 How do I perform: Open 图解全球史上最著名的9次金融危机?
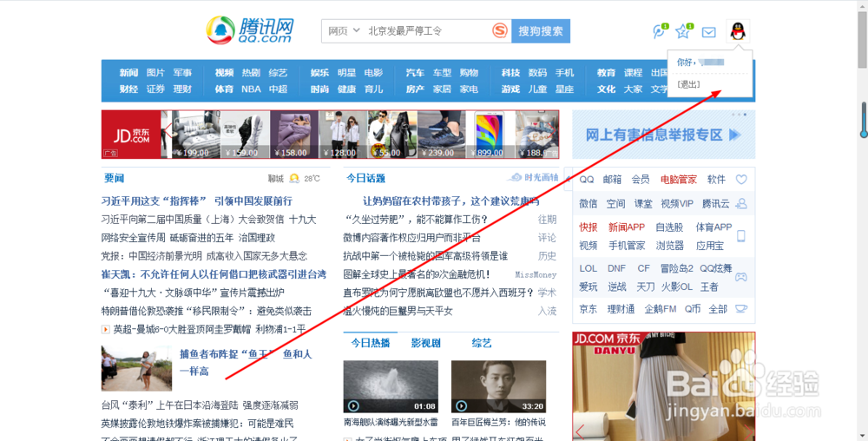click(417, 274)
